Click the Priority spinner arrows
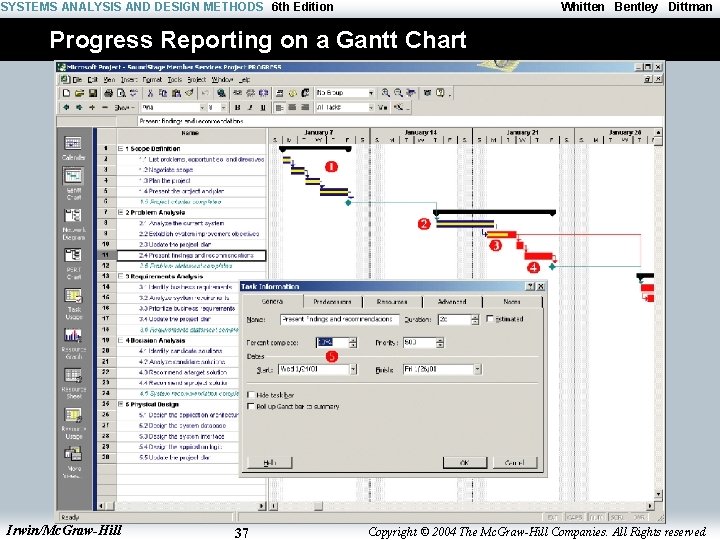 point(440,343)
